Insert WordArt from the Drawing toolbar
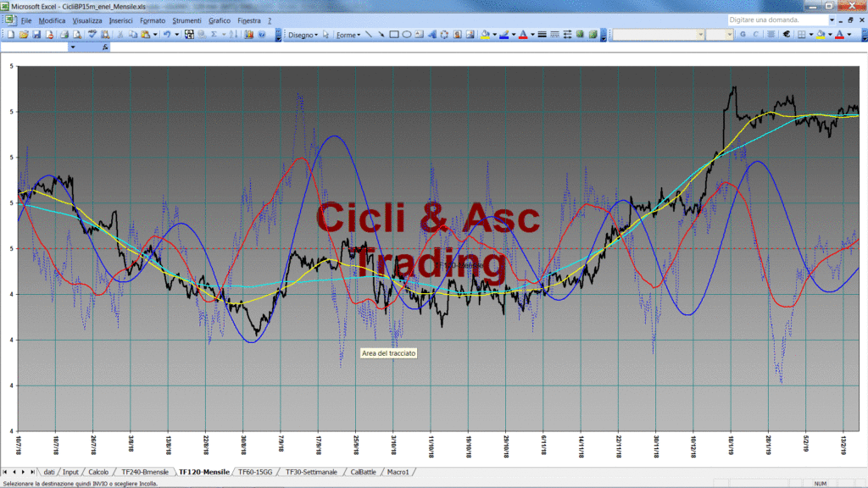The height and width of the screenshot is (488, 868). [431, 34]
